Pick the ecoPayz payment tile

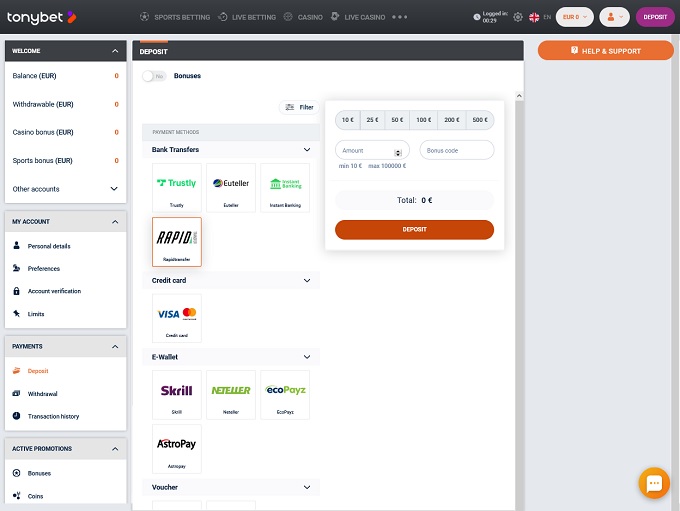point(285,394)
